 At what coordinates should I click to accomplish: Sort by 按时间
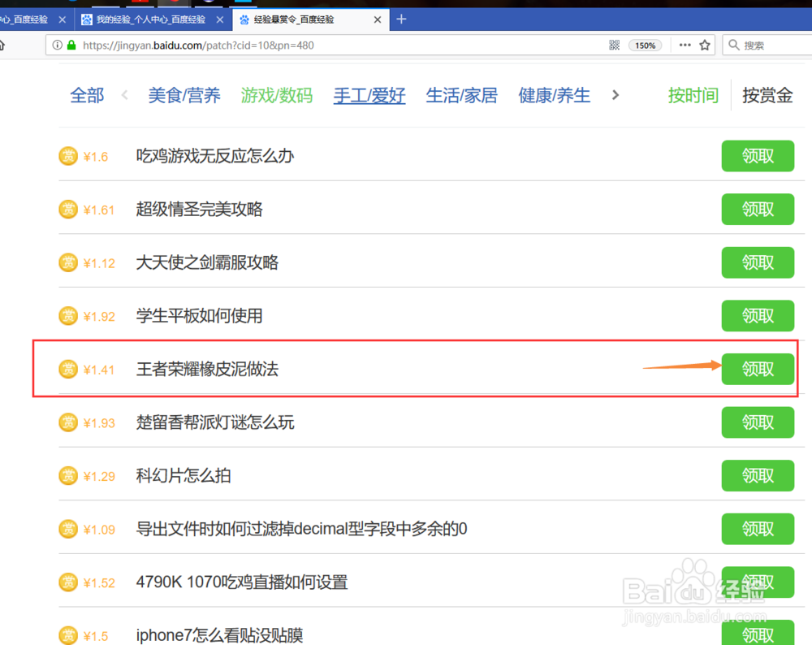coord(693,95)
